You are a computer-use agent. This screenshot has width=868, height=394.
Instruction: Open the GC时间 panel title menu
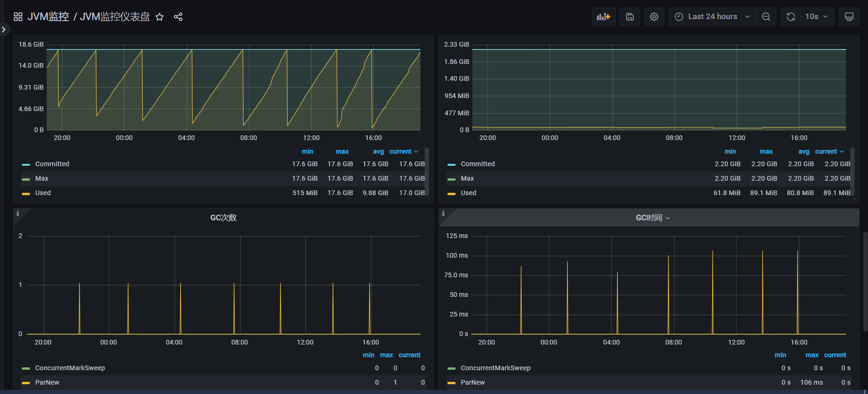(x=653, y=218)
